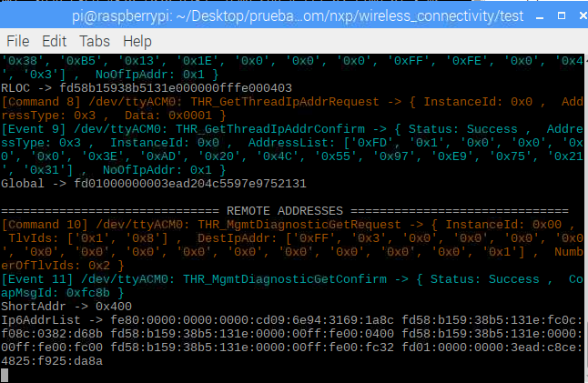The height and width of the screenshot is (383, 588).
Task: Click the [Event 11] label
Action: pos(37,279)
